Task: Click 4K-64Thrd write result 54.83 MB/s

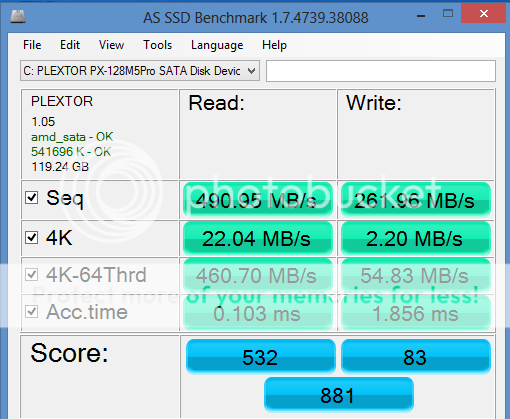Action: pos(415,275)
